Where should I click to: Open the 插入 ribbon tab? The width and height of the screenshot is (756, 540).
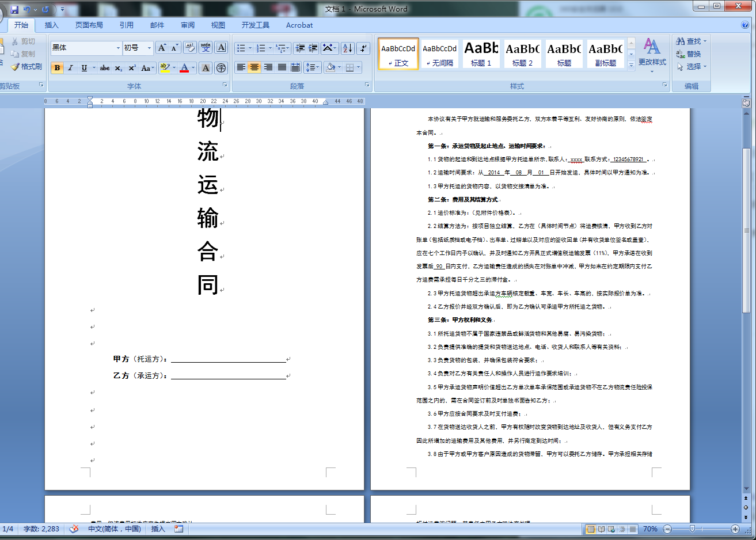click(x=52, y=25)
